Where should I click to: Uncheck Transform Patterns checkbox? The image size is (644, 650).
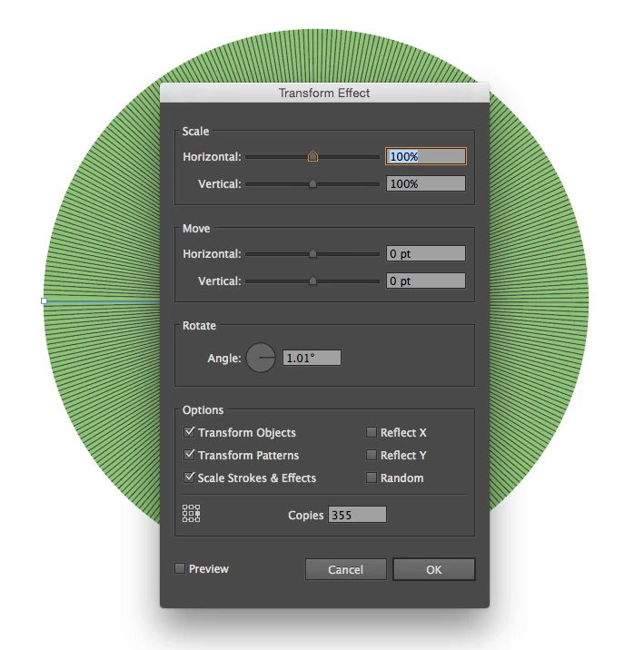click(x=189, y=455)
